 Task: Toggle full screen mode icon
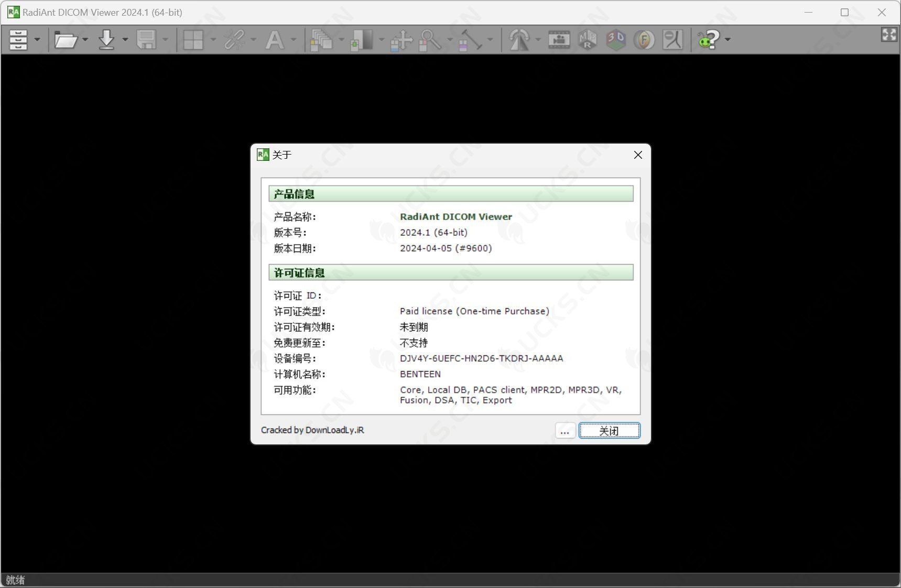pos(889,35)
